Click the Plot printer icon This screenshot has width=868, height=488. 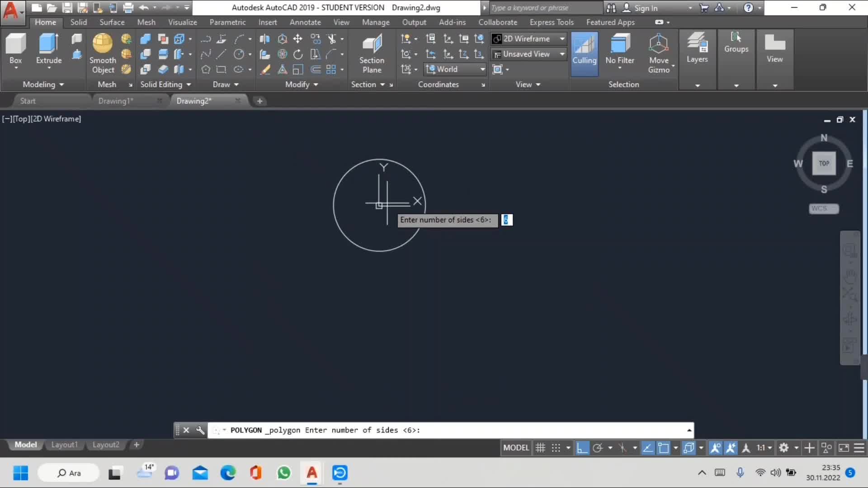point(128,8)
